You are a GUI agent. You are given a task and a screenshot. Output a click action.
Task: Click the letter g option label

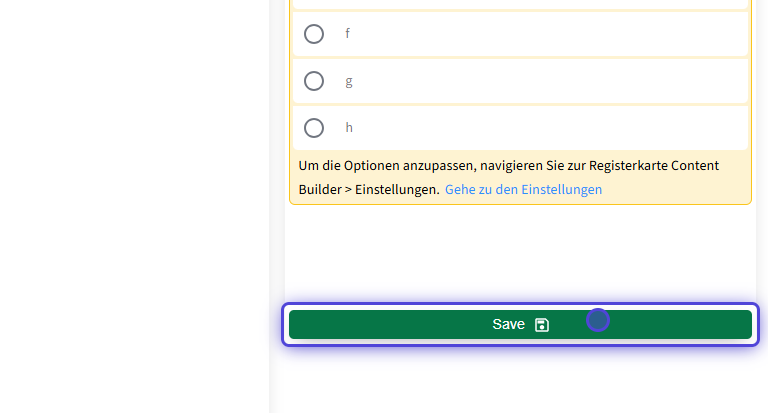click(x=348, y=81)
